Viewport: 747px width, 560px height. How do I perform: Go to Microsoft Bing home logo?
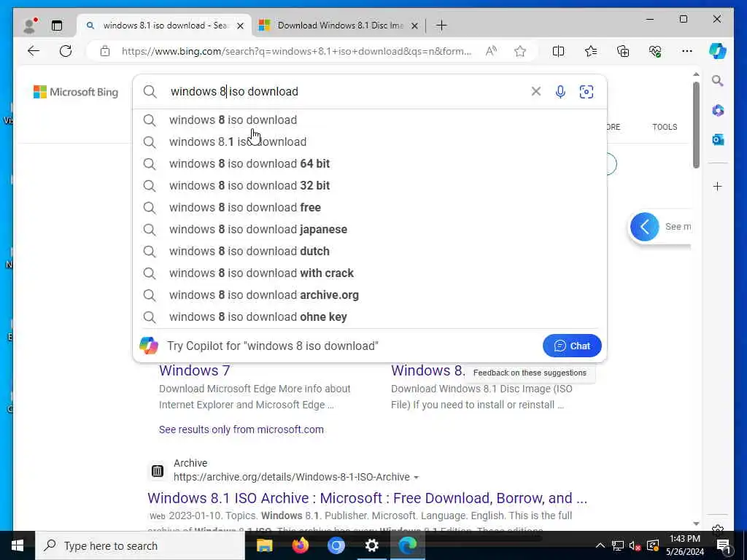(x=76, y=92)
